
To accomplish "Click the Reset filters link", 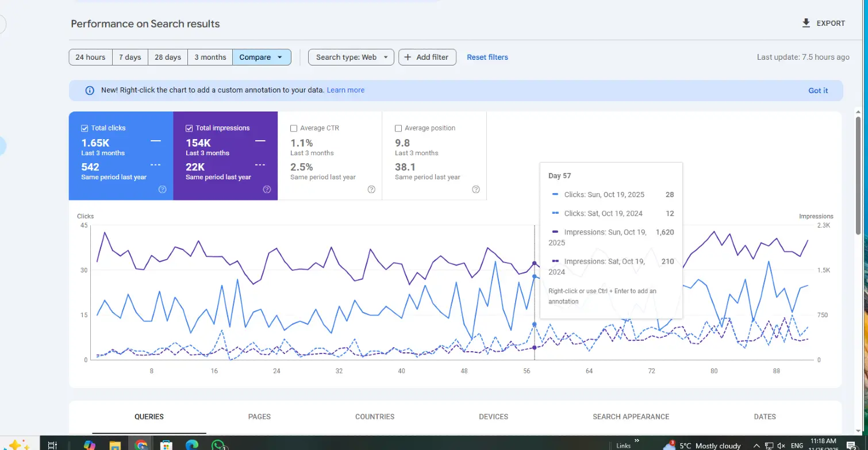I will [x=487, y=57].
